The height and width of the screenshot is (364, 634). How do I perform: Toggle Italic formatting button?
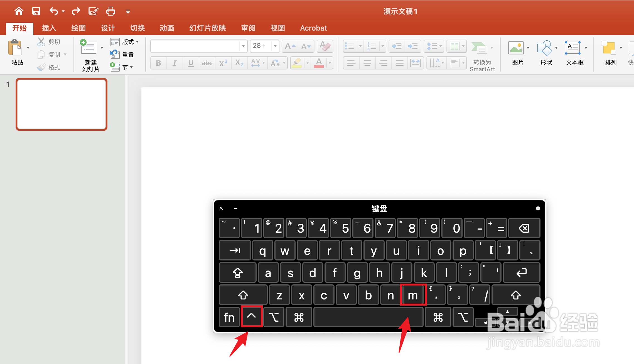click(x=175, y=63)
